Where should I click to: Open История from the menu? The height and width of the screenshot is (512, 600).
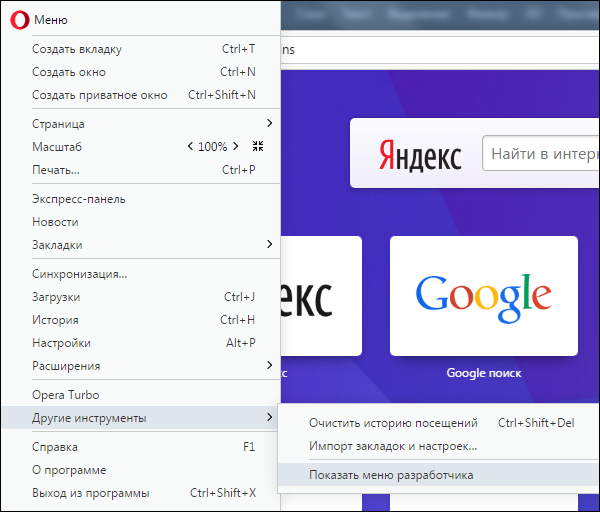click(x=56, y=320)
